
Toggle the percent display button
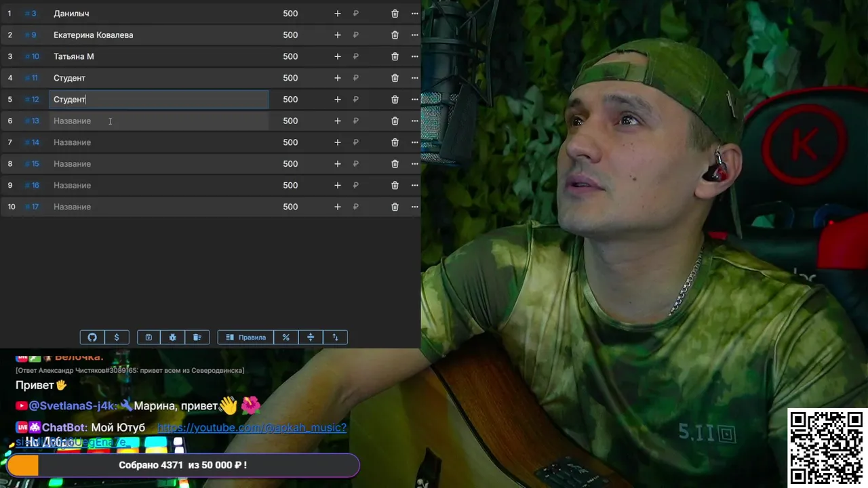pos(286,338)
